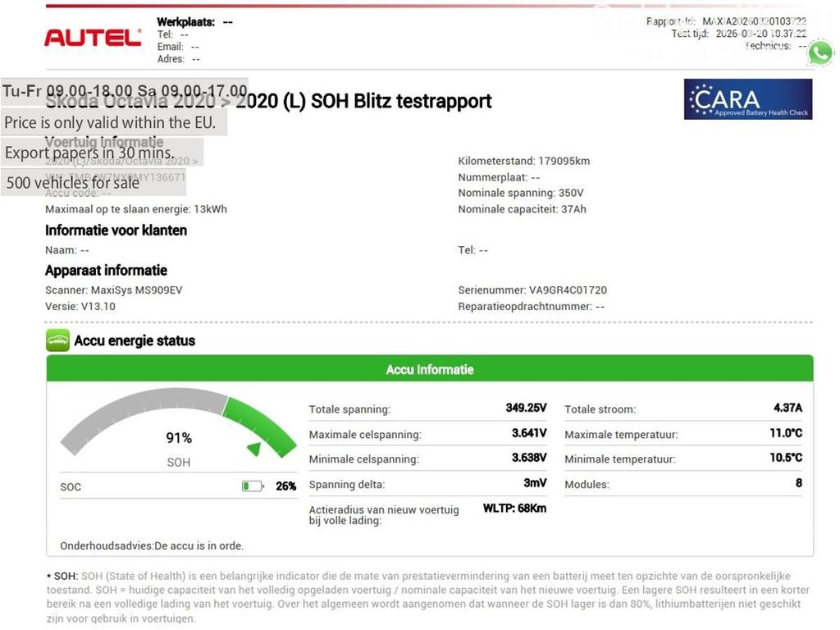
Task: Click the Totale spanning value 349.25V
Action: [526, 408]
